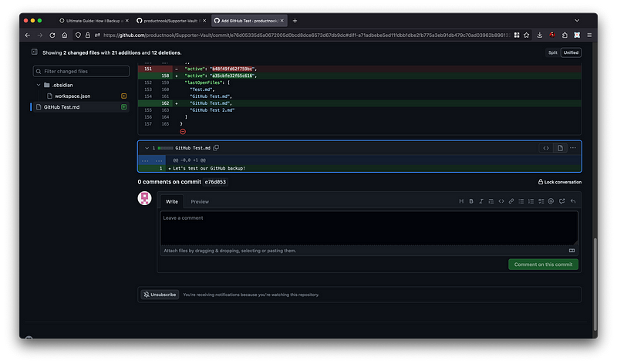Switch diff view to Split
Viewport: 617px width, 364px height.
[x=552, y=52]
